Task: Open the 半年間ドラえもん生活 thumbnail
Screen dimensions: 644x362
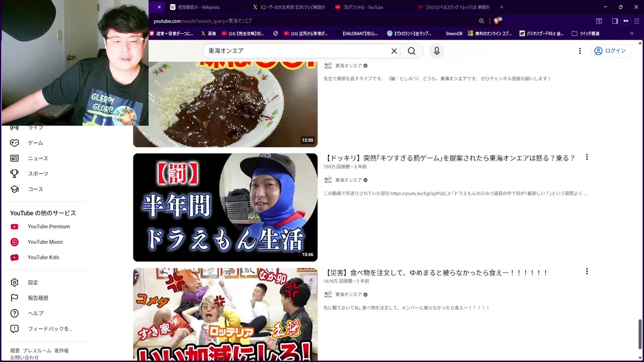Action: (x=225, y=207)
